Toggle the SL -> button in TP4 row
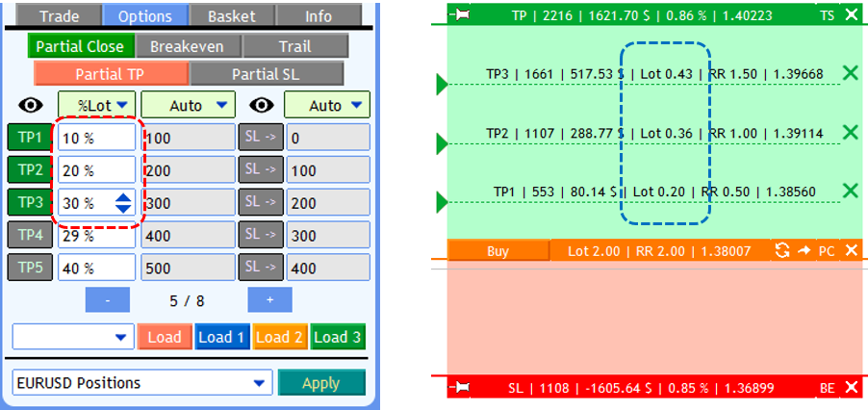 (261, 235)
